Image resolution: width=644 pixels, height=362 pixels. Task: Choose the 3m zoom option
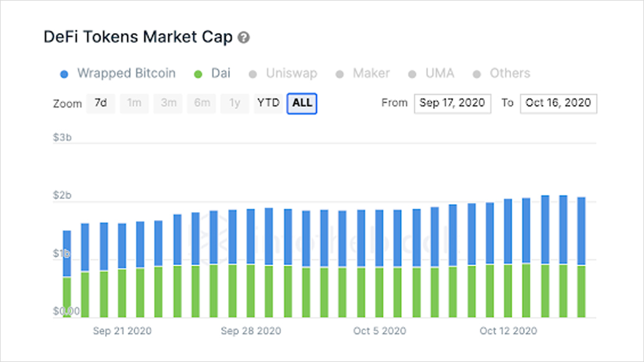coord(168,103)
